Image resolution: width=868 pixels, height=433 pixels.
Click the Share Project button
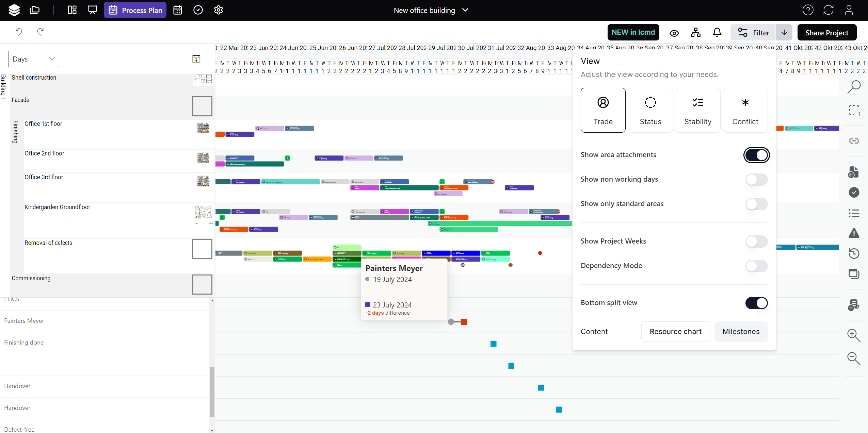coord(827,33)
